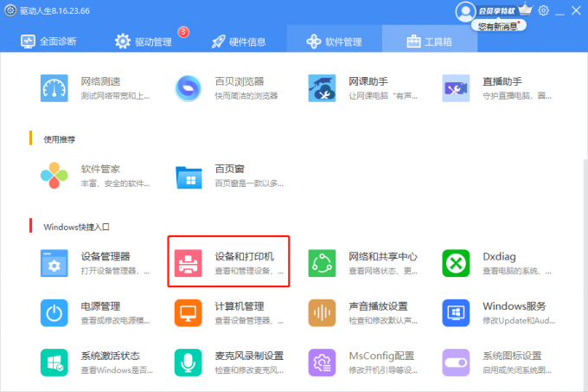Click the 麦克风录制设置 title text
Image resolution: width=588 pixels, height=392 pixels.
[x=249, y=356]
